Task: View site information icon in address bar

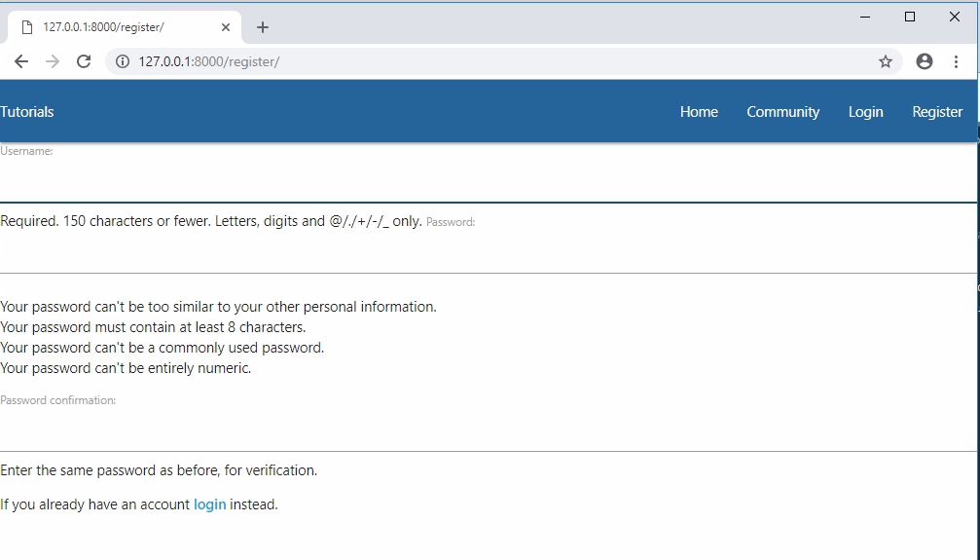Action: (x=123, y=61)
